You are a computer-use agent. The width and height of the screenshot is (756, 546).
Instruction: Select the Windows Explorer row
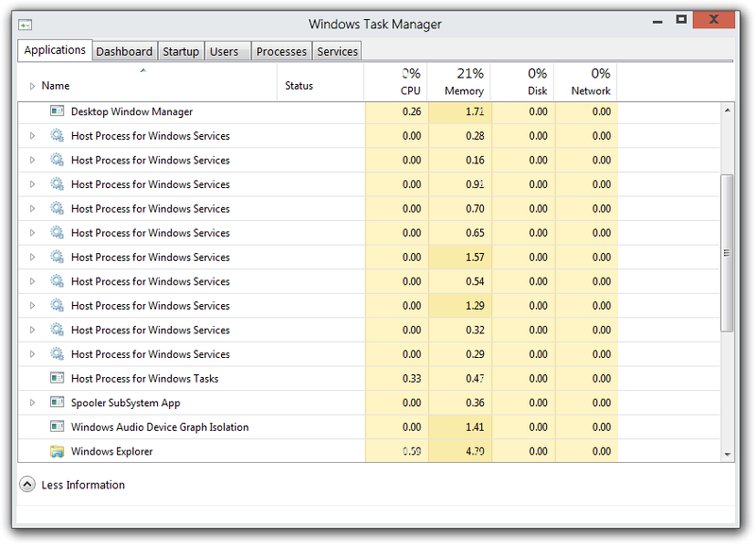click(189, 452)
